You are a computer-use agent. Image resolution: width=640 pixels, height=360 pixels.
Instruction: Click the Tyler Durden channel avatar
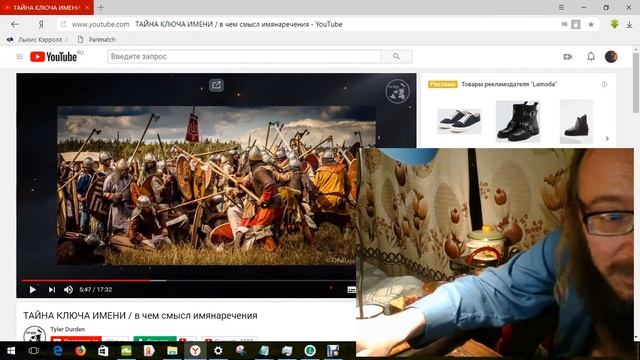34,334
